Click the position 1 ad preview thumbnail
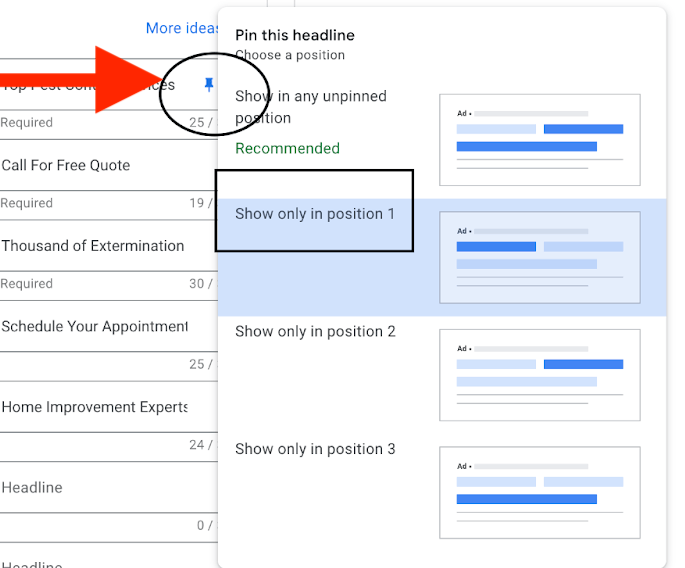685x568 pixels. coord(539,258)
